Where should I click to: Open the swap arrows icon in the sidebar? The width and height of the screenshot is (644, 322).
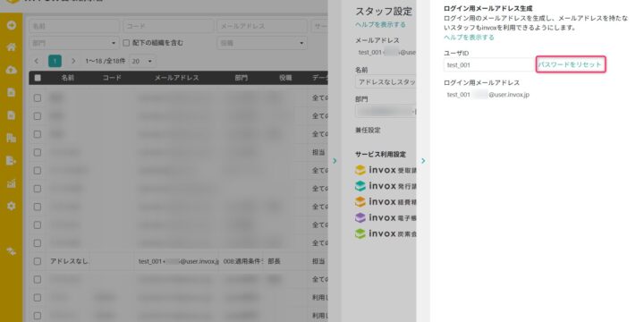pos(12,251)
